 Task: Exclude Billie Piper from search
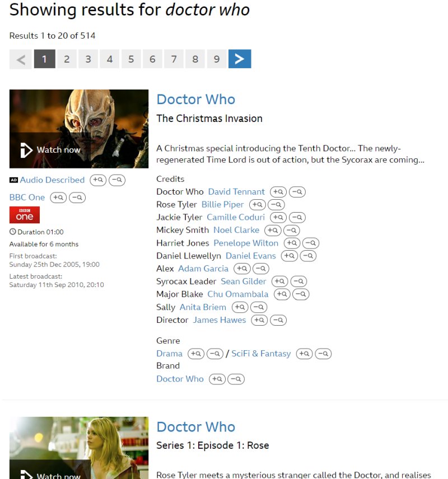tap(276, 205)
